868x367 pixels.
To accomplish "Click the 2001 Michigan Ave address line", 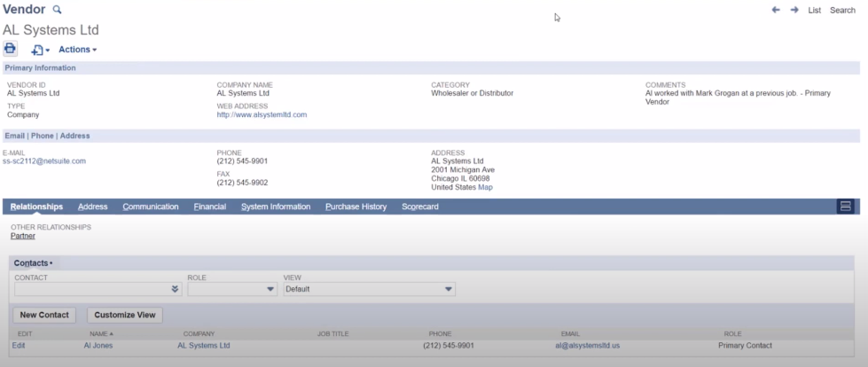I will (463, 170).
